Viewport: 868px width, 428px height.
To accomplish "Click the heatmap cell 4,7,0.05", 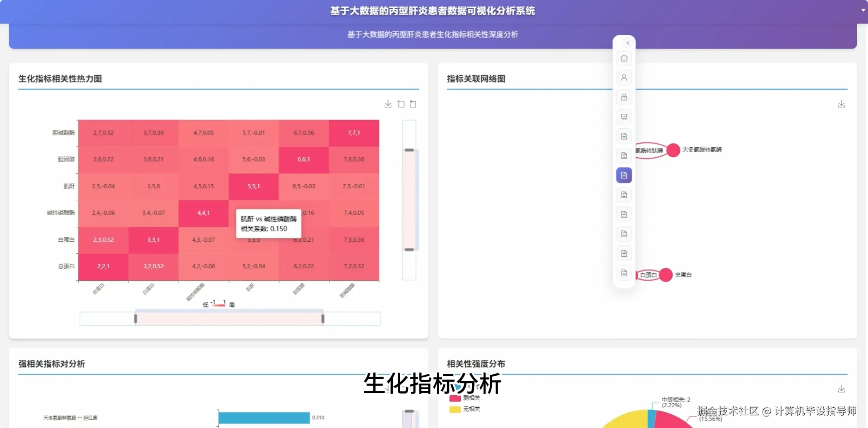I will (x=203, y=133).
